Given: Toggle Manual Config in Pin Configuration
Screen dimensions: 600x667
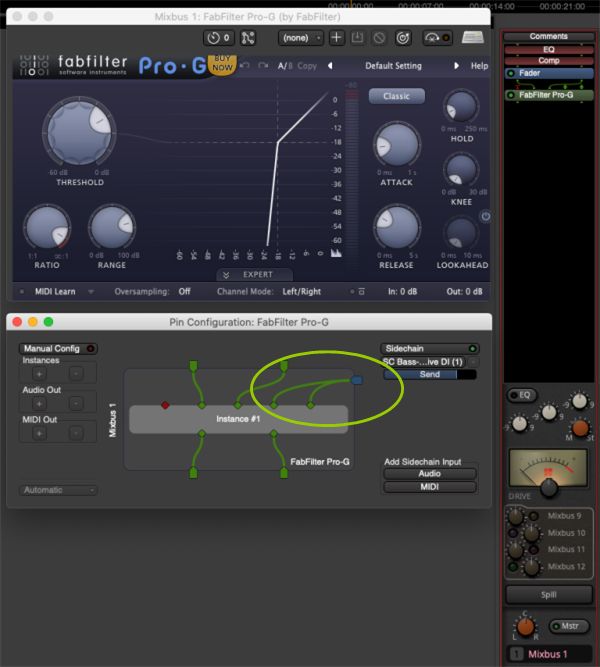Looking at the screenshot, I should pyautogui.click(x=58, y=349).
